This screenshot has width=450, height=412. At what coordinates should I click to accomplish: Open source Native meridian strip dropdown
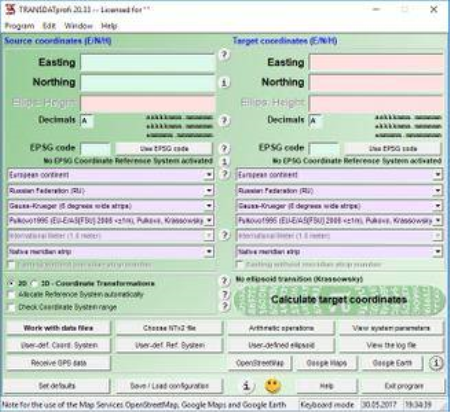point(111,252)
